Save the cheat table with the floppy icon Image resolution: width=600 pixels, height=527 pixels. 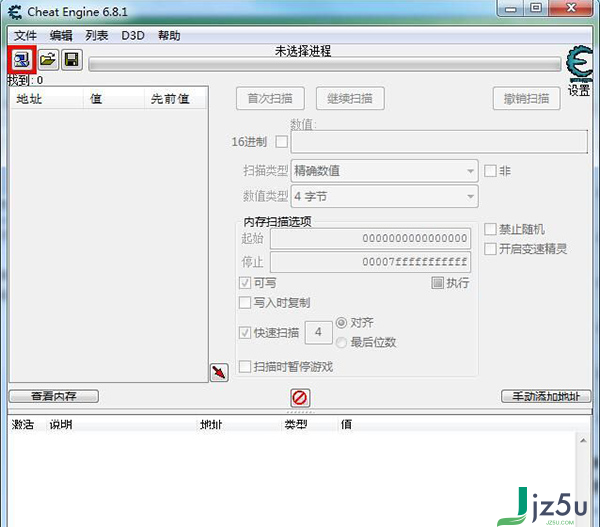[x=72, y=60]
